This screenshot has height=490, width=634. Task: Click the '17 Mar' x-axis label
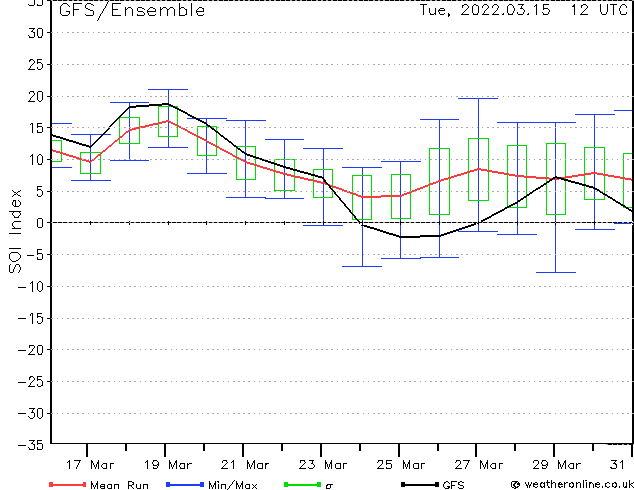[90, 465]
